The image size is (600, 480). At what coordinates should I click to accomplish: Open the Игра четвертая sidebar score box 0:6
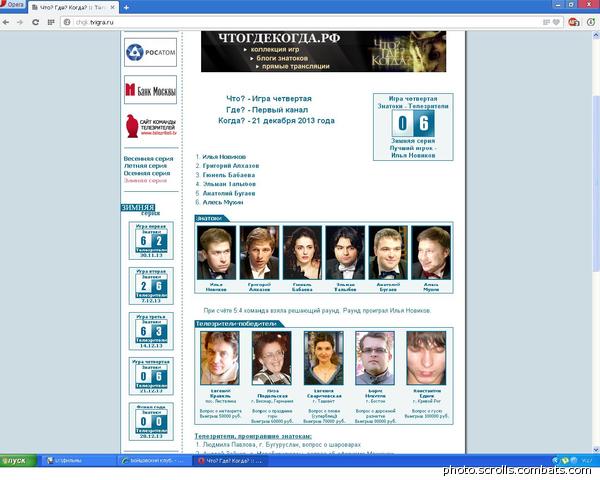click(151, 376)
